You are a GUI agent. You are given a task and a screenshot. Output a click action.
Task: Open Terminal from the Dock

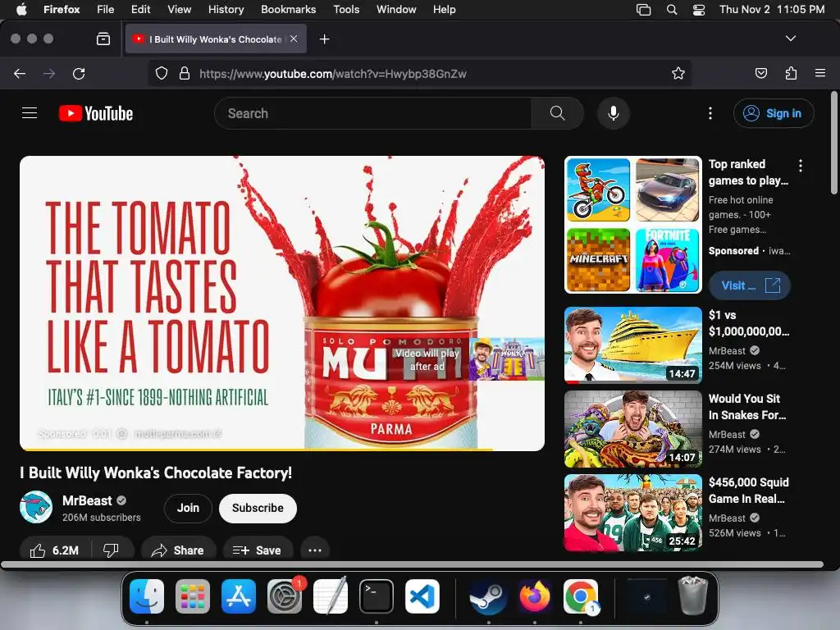(376, 596)
